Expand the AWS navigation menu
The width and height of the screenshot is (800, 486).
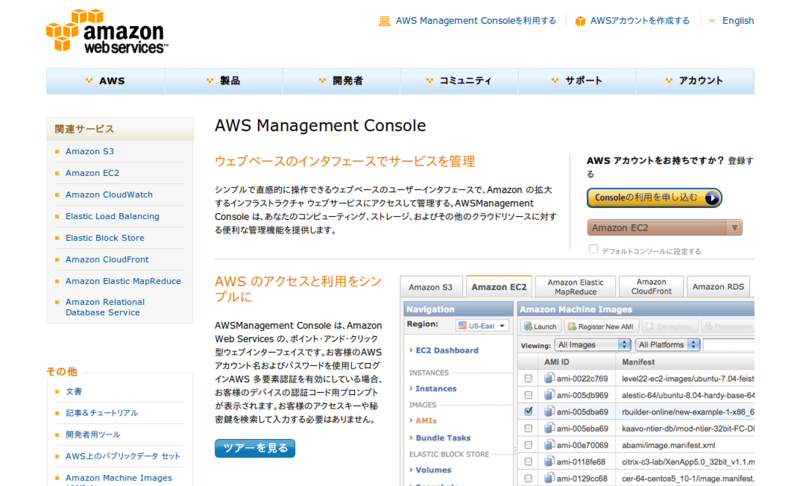(105, 81)
